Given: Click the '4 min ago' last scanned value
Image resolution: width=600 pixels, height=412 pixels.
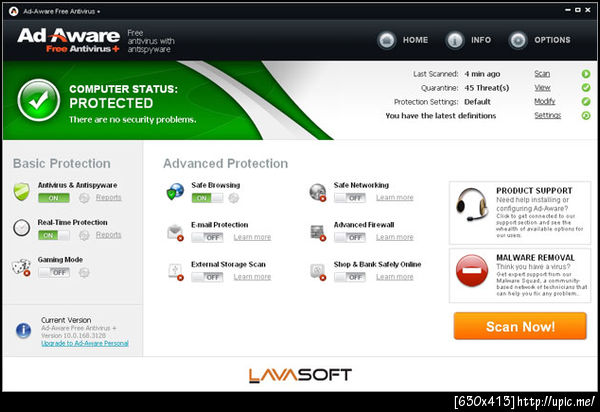Looking at the screenshot, I should [x=482, y=74].
